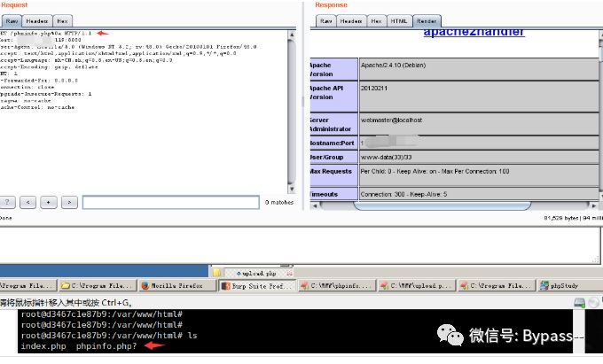Open the C:\WWW\upload.p taskbar item
603x364 pixels.
[x=417, y=286]
